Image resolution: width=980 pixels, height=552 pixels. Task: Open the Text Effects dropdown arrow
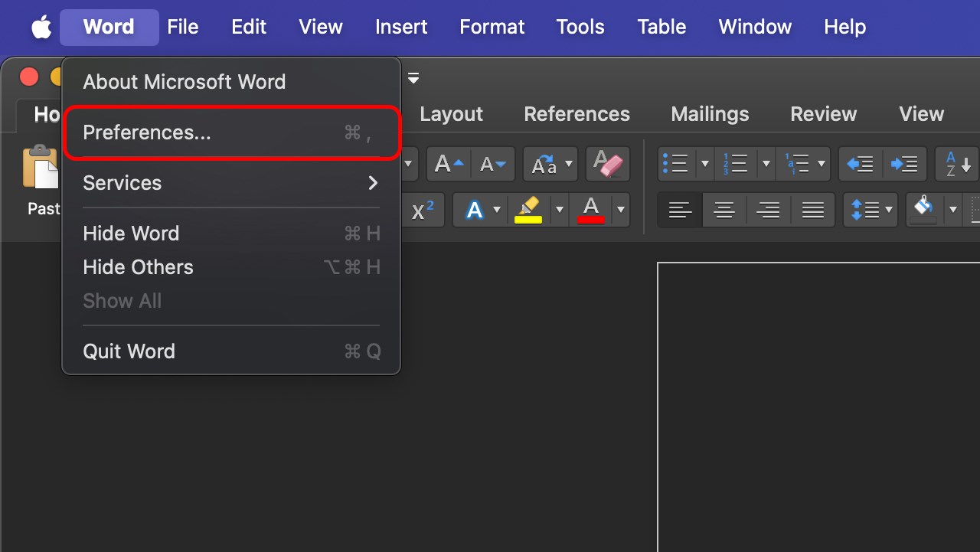497,210
